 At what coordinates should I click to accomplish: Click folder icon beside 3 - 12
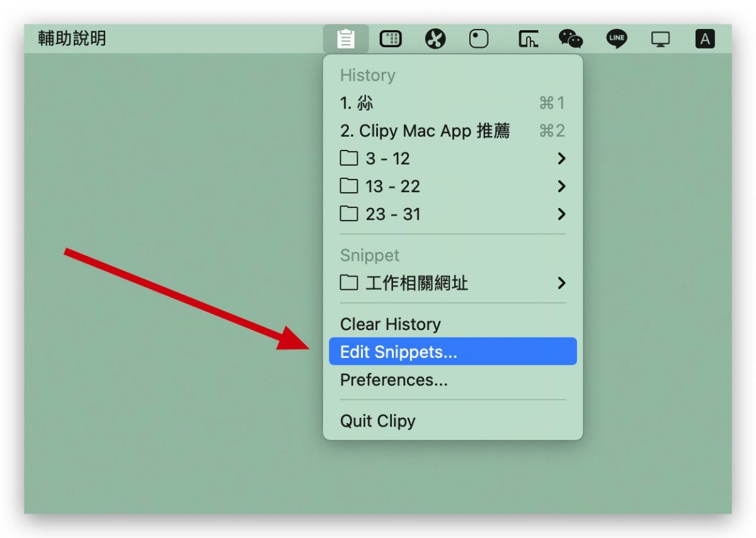[349, 159]
